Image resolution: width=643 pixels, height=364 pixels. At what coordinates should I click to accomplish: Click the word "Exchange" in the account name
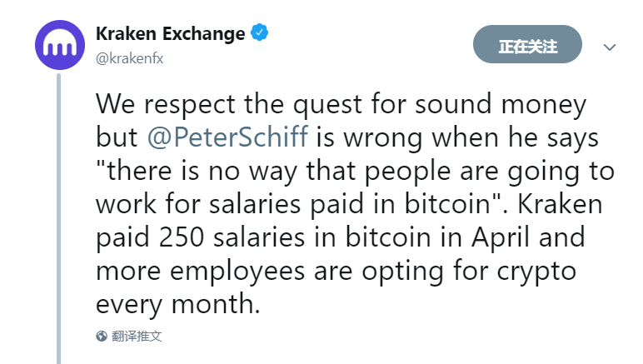204,34
